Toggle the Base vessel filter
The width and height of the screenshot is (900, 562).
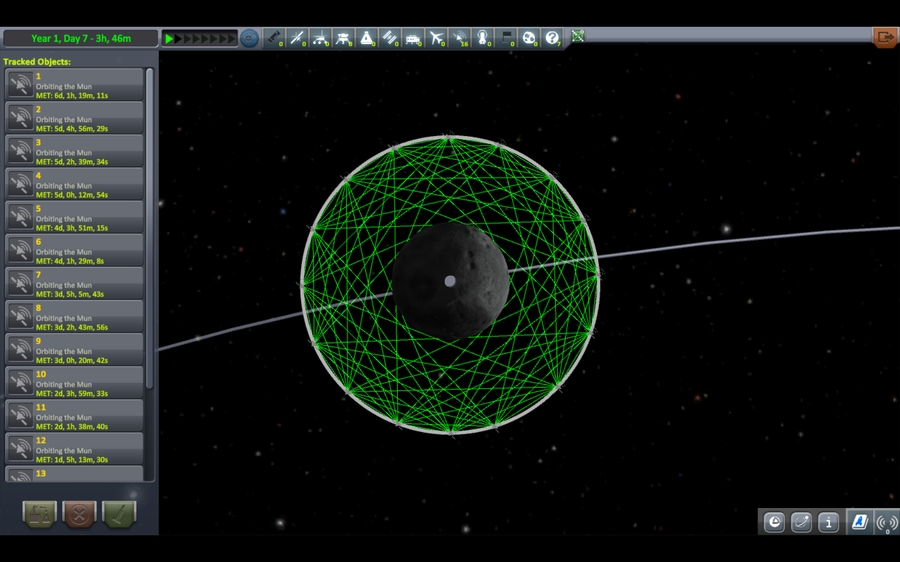pyautogui.click(x=413, y=38)
